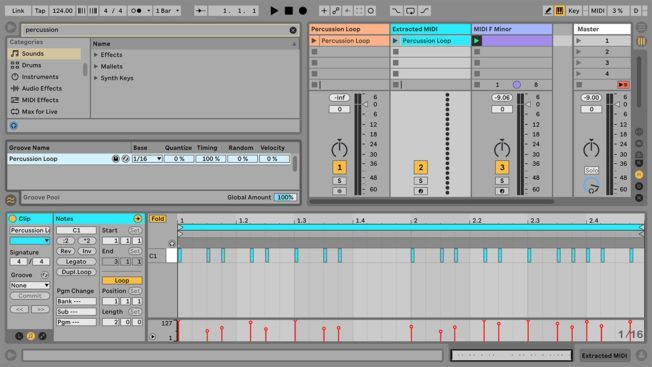Screen dimensions: 652x367
Task: Launch Extracted MIDI Percussion Loop clip
Action: [395, 41]
